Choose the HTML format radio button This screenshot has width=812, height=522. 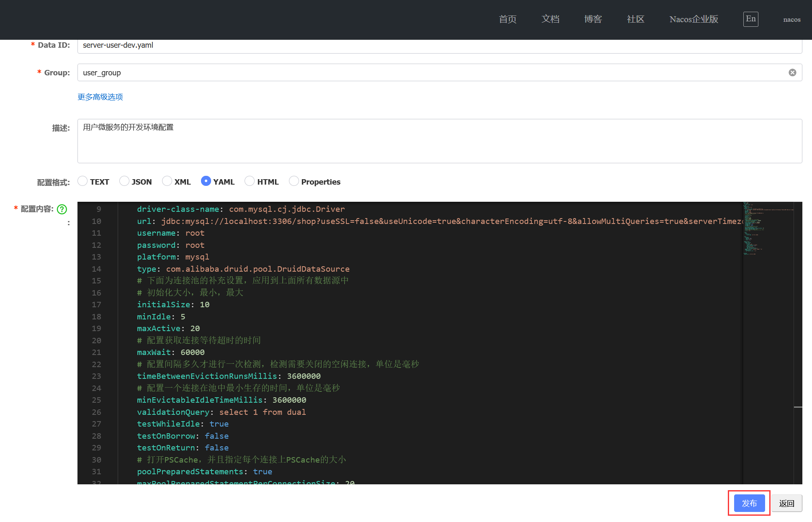pyautogui.click(x=250, y=181)
